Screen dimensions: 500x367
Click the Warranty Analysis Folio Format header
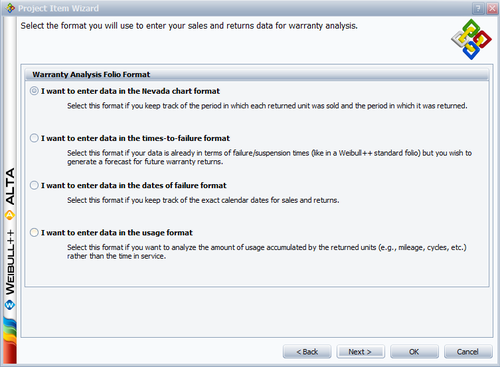click(91, 74)
